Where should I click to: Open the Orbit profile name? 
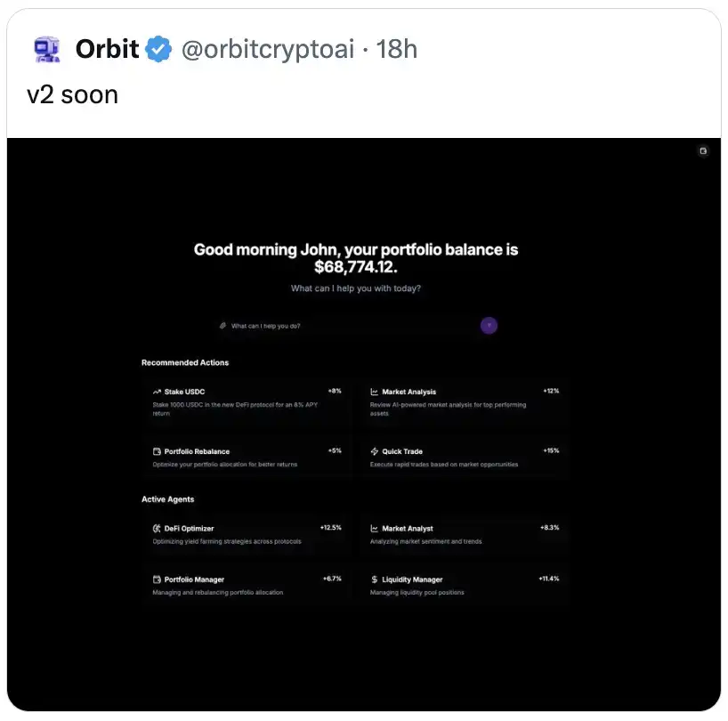[107, 49]
